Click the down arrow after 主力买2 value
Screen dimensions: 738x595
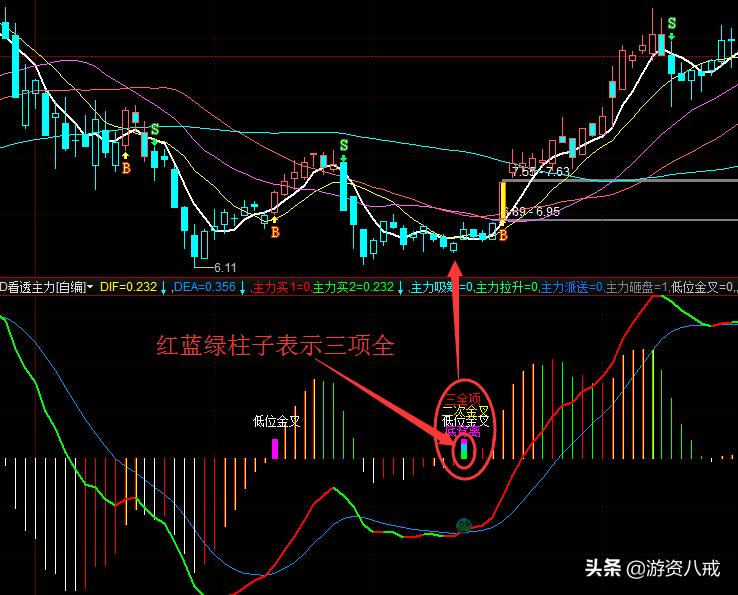coord(400,287)
